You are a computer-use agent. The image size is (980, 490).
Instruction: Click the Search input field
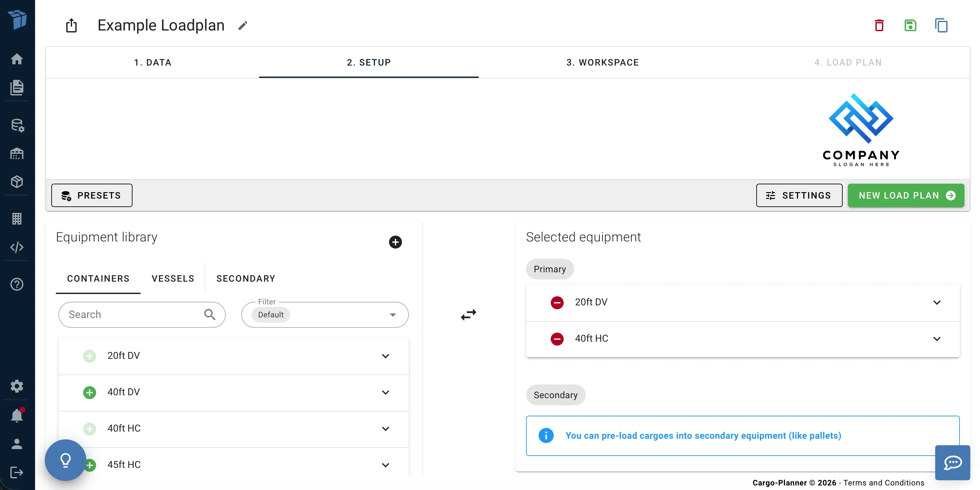(x=142, y=315)
